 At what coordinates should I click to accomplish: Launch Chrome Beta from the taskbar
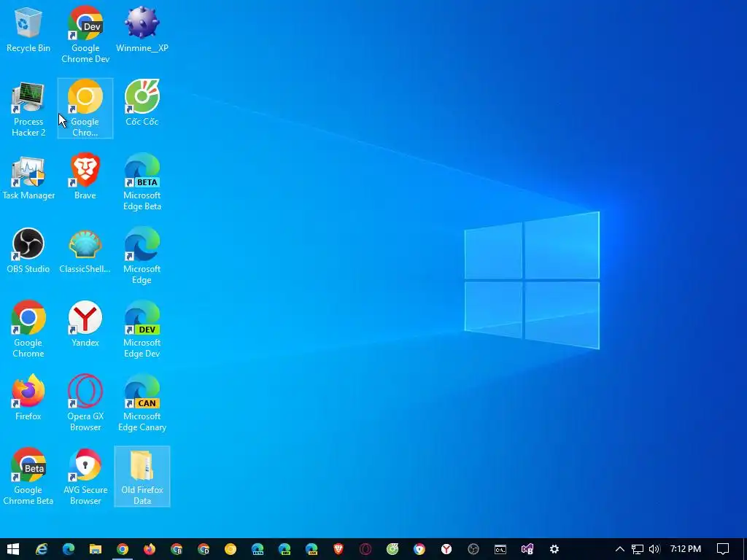[x=177, y=549]
